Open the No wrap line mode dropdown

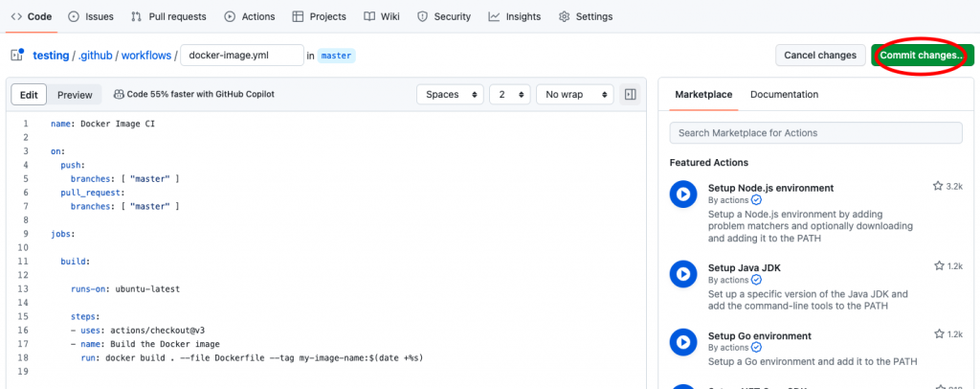(x=575, y=95)
